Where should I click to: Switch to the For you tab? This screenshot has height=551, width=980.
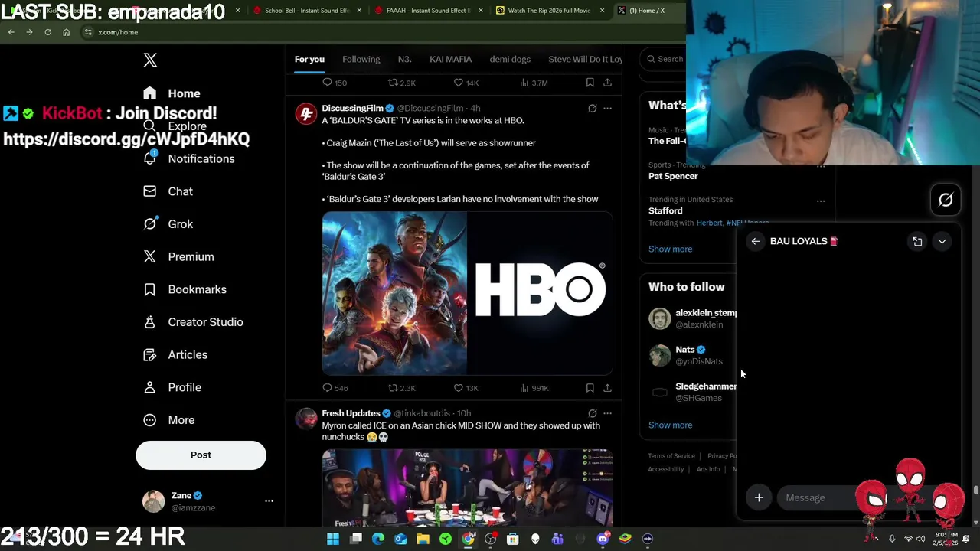[x=309, y=59]
